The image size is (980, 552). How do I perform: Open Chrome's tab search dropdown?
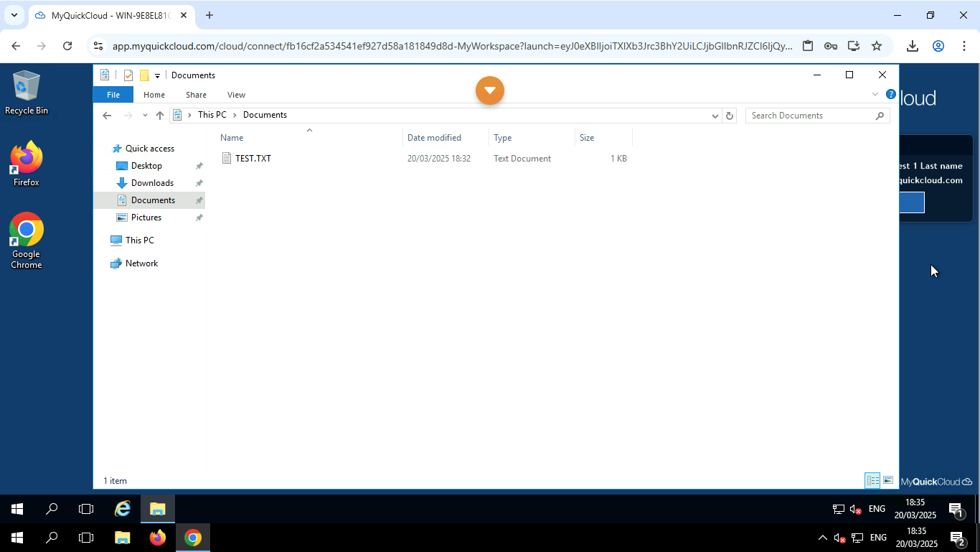14,15
